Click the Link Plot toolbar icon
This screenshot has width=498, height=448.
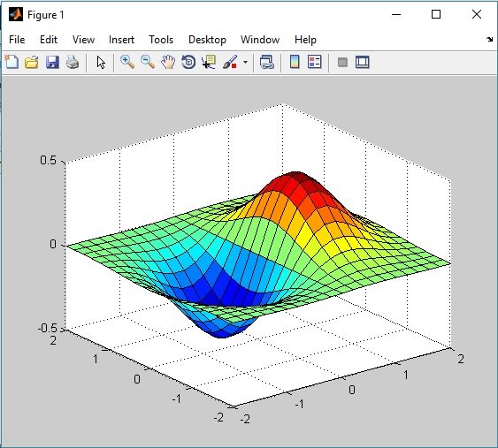coord(267,62)
